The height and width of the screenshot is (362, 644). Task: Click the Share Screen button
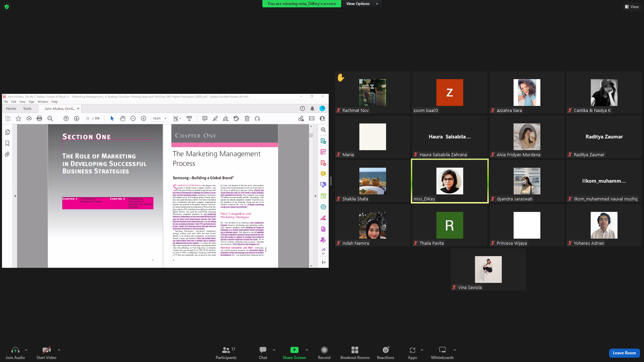click(294, 353)
